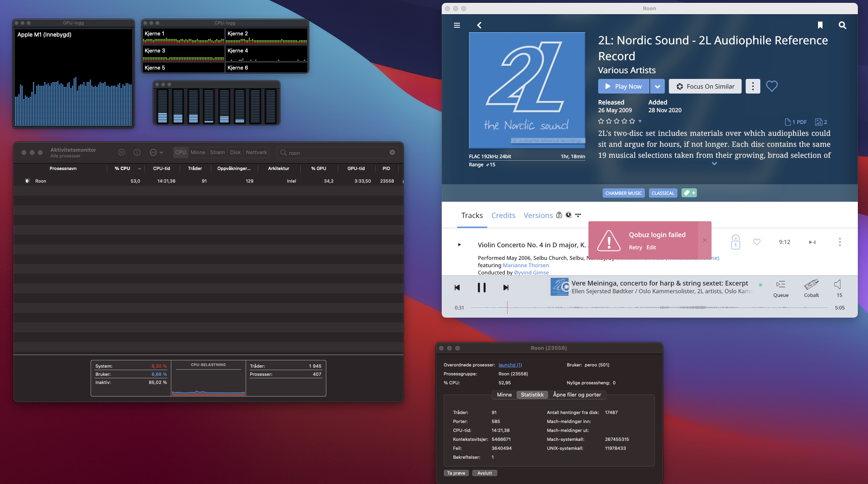Open the Tidal versions icon beside Versions
868x484 pixels.
[x=578, y=215]
